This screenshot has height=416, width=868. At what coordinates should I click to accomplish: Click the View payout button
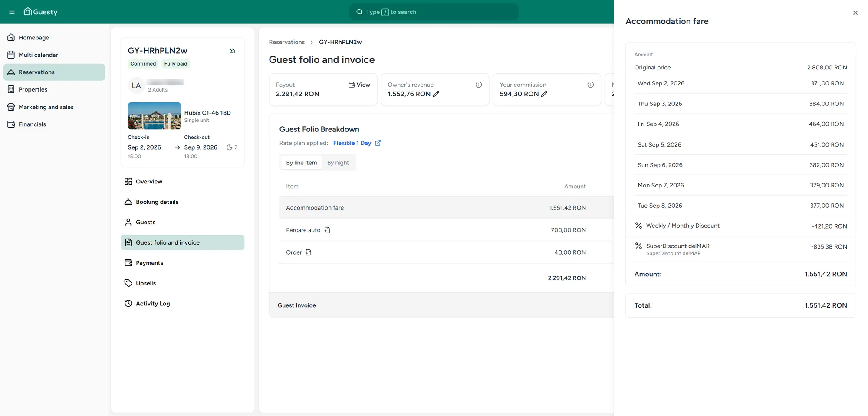click(359, 85)
